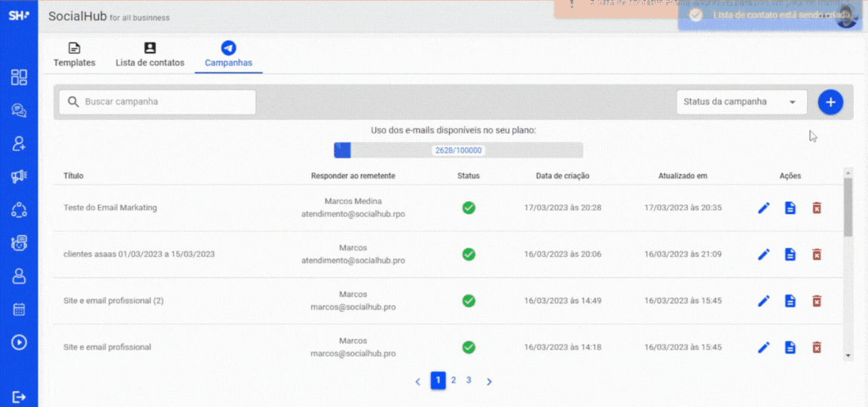Edit Site e email profissional (2) campaign
This screenshot has width=868, height=407.
point(764,301)
